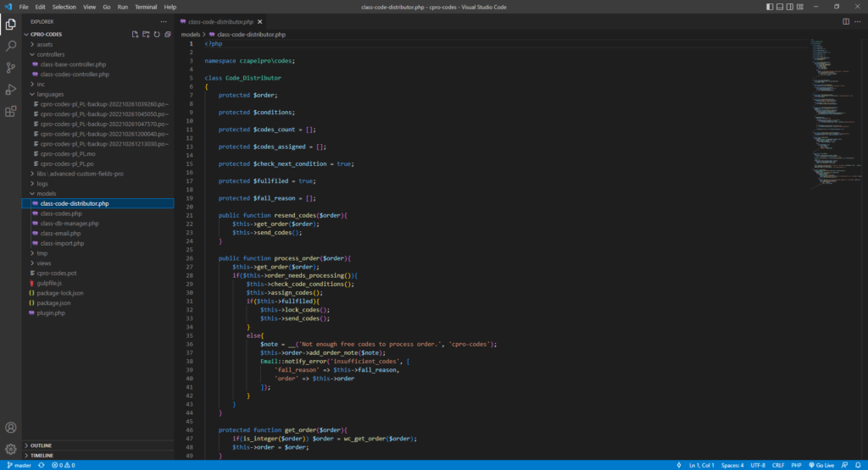Viewport: 868px width, 470px height.
Task: Open the Explorer view in activity bar
Action: (10, 25)
